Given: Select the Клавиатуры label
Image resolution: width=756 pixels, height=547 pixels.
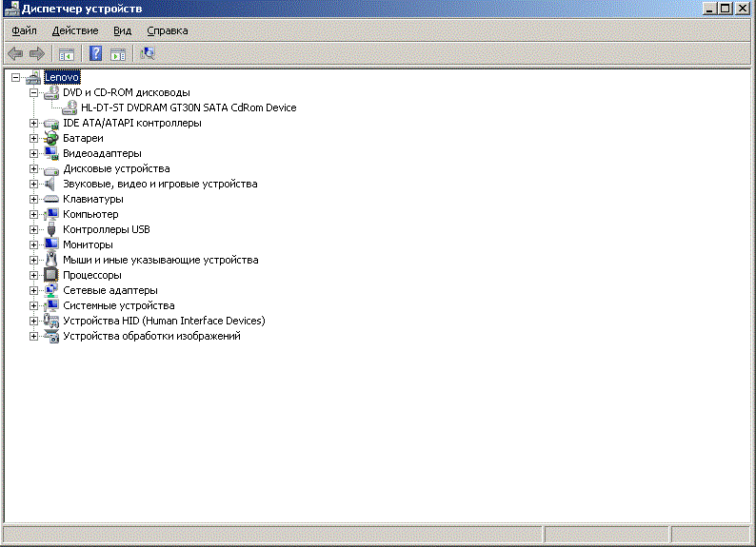Looking at the screenshot, I should [93, 199].
